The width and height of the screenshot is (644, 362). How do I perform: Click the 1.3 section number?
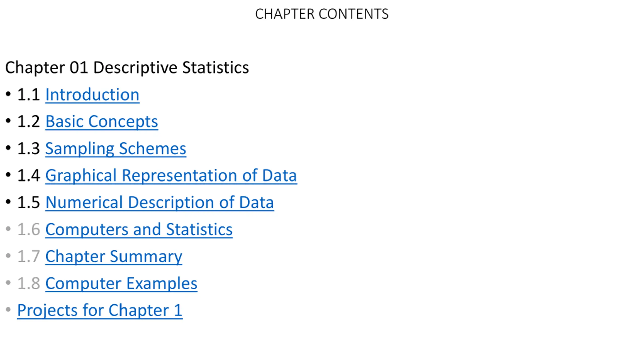[x=28, y=149]
